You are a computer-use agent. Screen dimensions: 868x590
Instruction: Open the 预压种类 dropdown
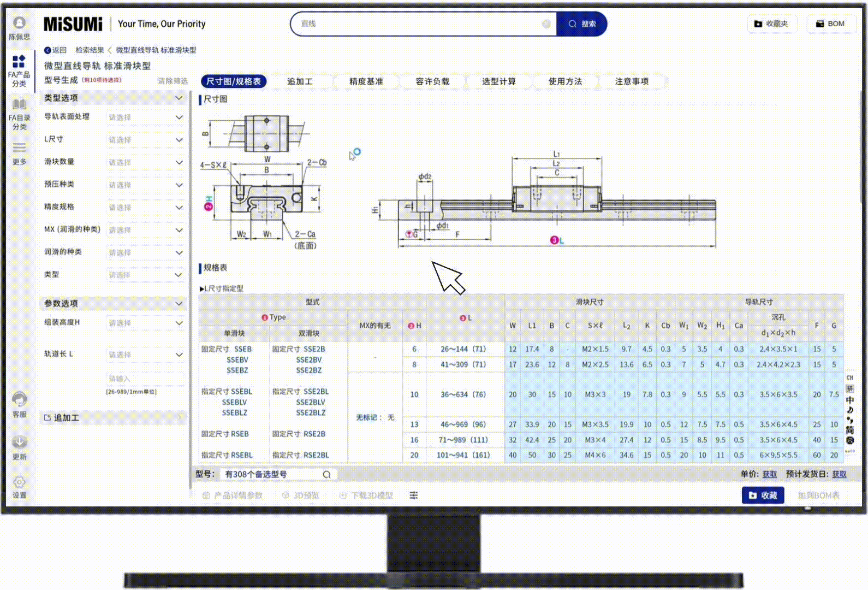[x=145, y=185]
